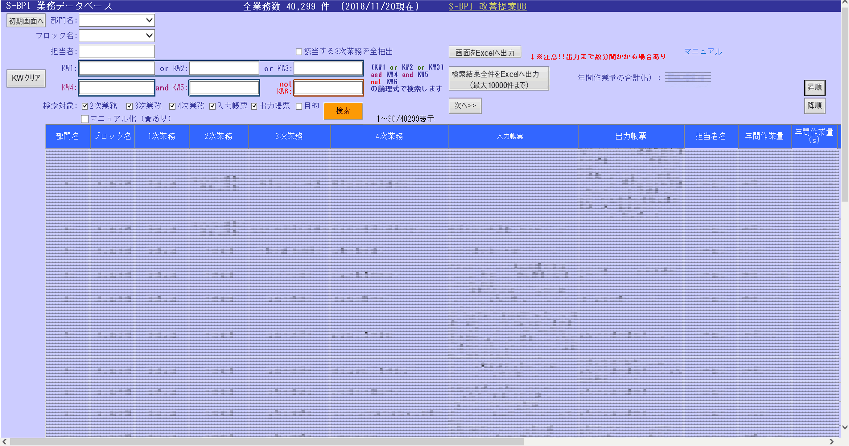Select the result count text 1~30/40299

click(x=405, y=119)
